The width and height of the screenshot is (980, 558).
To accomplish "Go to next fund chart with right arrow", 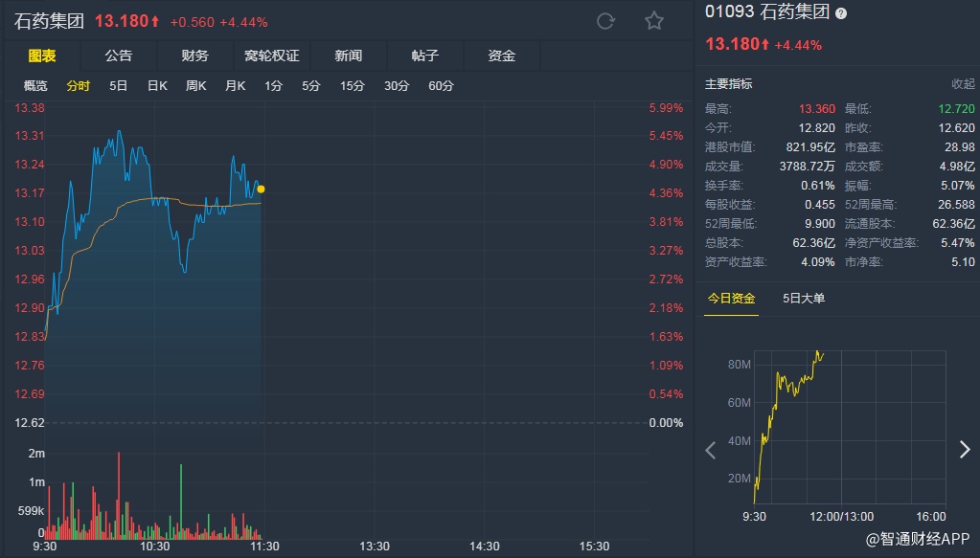I will [965, 450].
